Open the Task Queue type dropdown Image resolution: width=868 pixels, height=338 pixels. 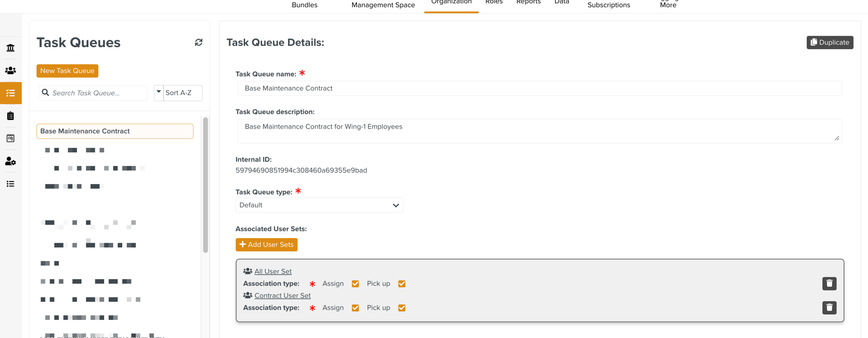click(x=319, y=205)
